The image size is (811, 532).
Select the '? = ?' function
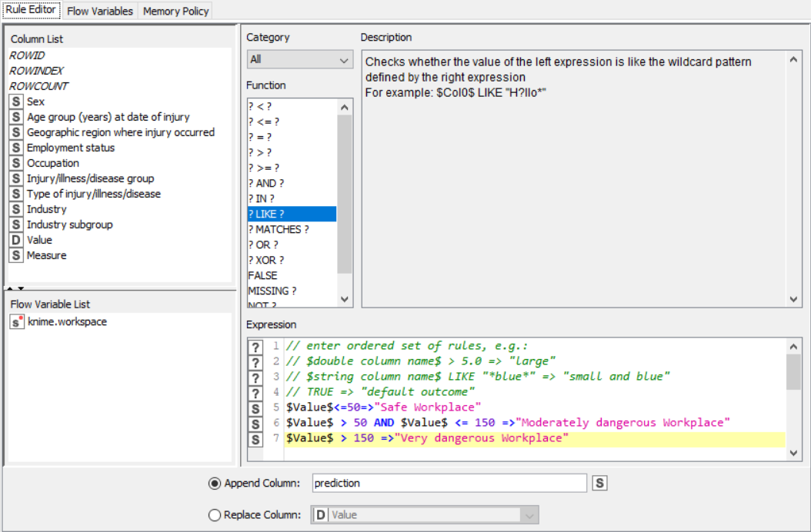[292, 137]
